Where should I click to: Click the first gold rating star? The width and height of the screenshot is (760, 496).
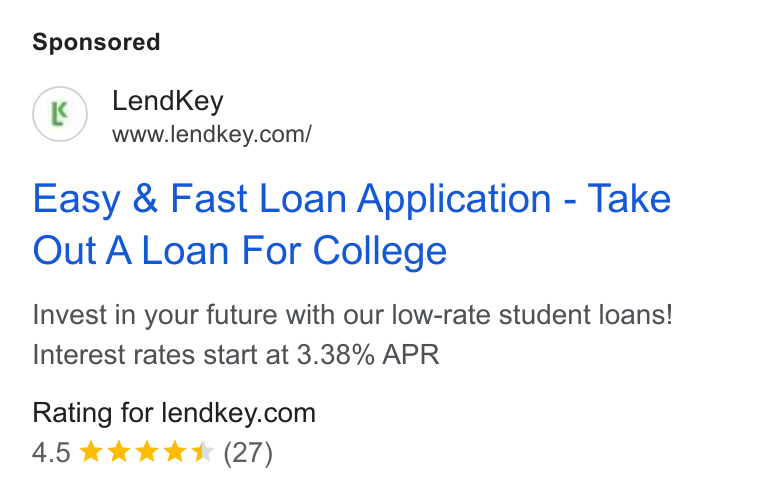pyautogui.click(x=90, y=452)
